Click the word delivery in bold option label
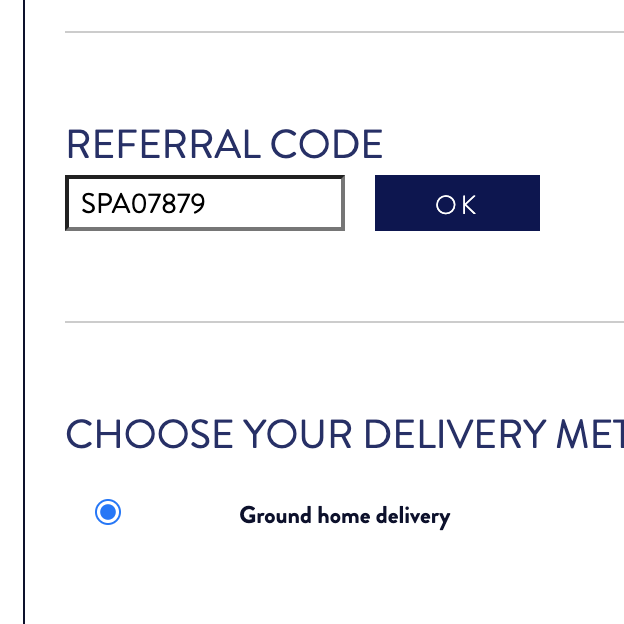624x624 pixels. point(413,517)
